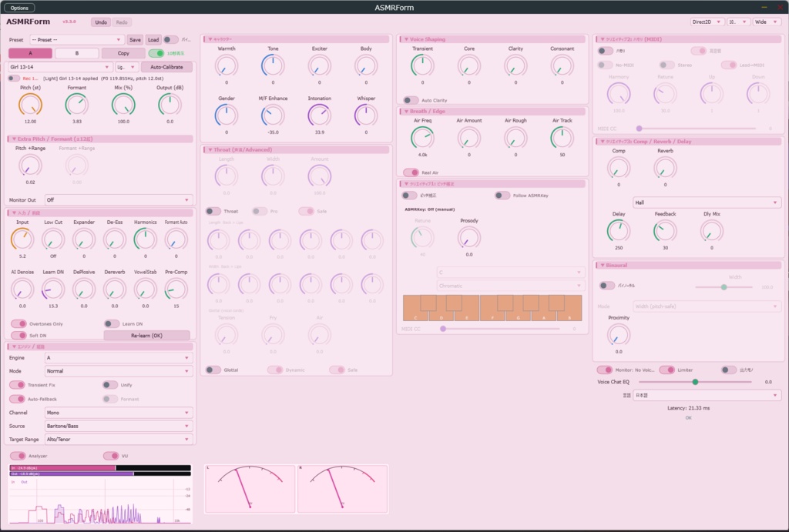Open the Direct2D renderer dropdown
This screenshot has width=789, height=532.
(x=707, y=22)
